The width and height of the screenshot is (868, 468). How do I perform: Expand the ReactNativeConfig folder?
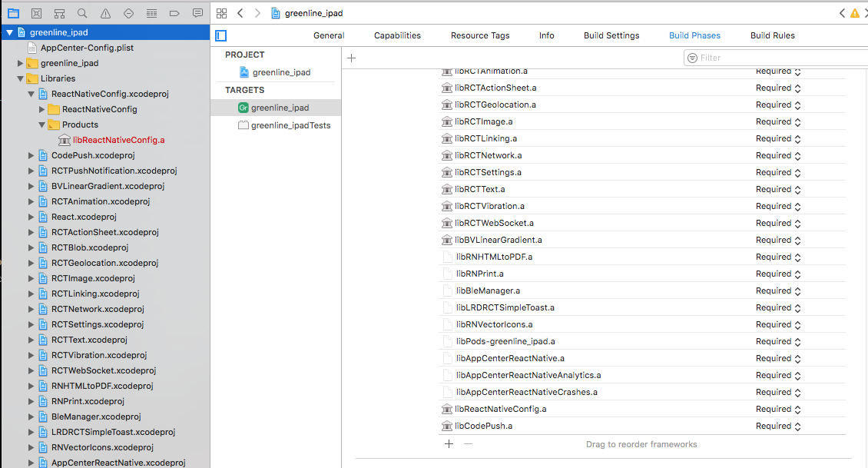pos(42,110)
